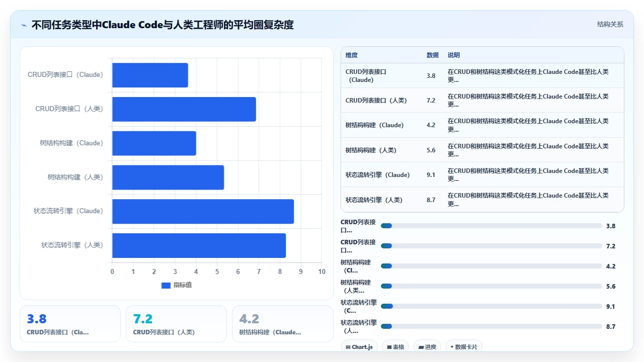Click chart axis label 树结构构建 (人类)

75,177
